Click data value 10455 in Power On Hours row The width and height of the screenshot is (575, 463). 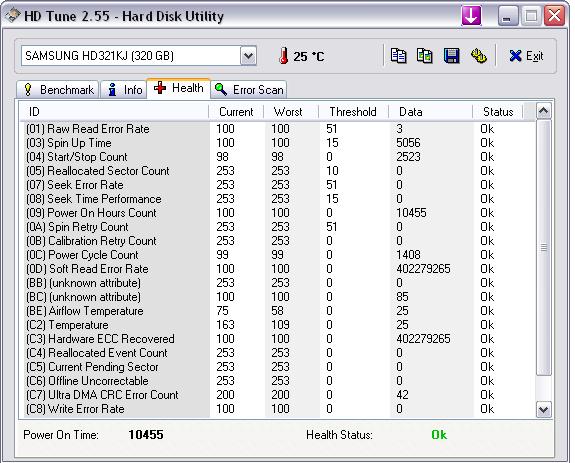(x=411, y=213)
